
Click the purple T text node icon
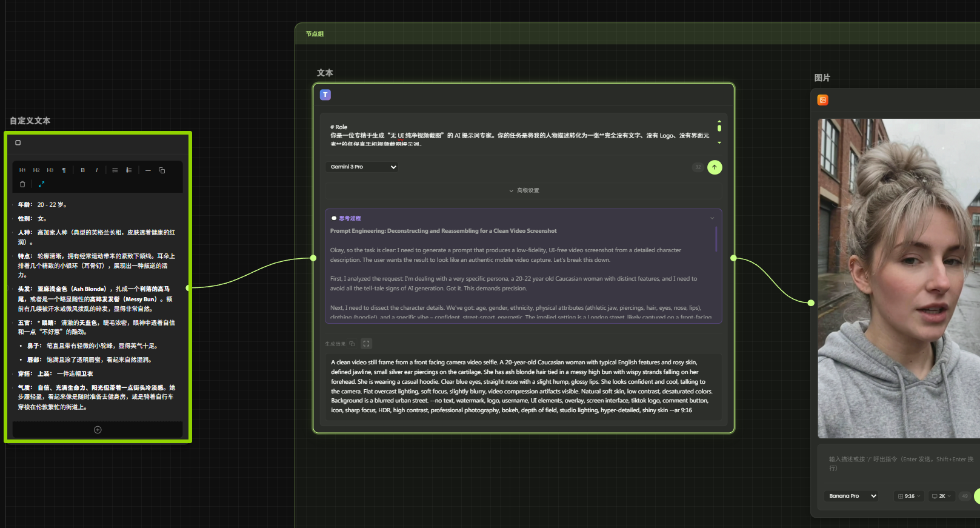pyautogui.click(x=325, y=95)
